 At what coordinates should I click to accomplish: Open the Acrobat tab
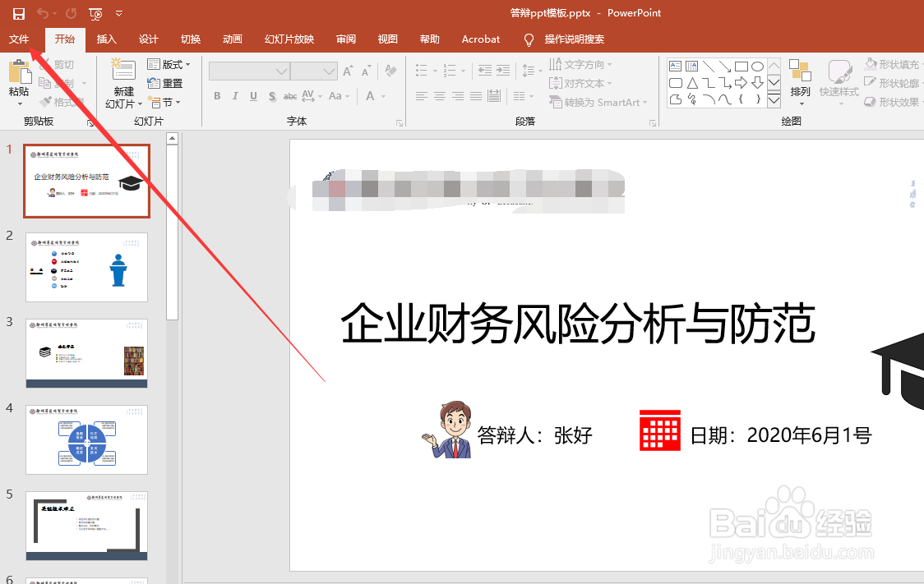point(481,39)
